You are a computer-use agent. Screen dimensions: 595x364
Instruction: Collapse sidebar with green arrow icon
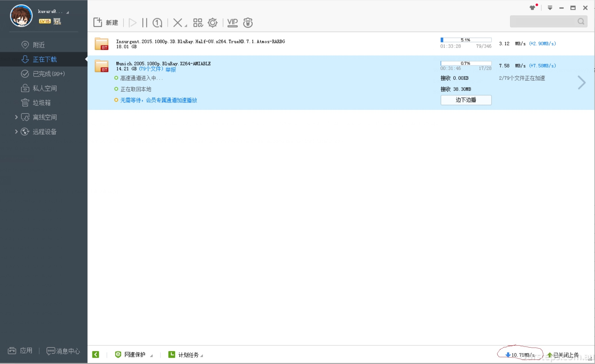tap(96, 354)
